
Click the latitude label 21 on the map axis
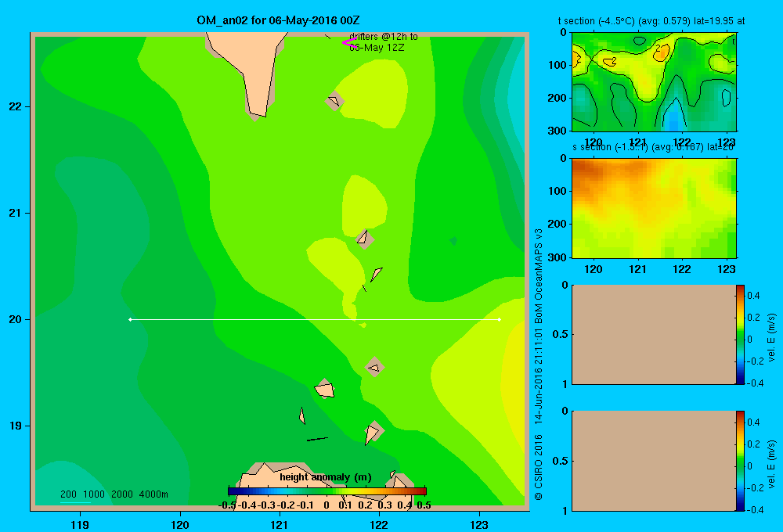(15, 213)
